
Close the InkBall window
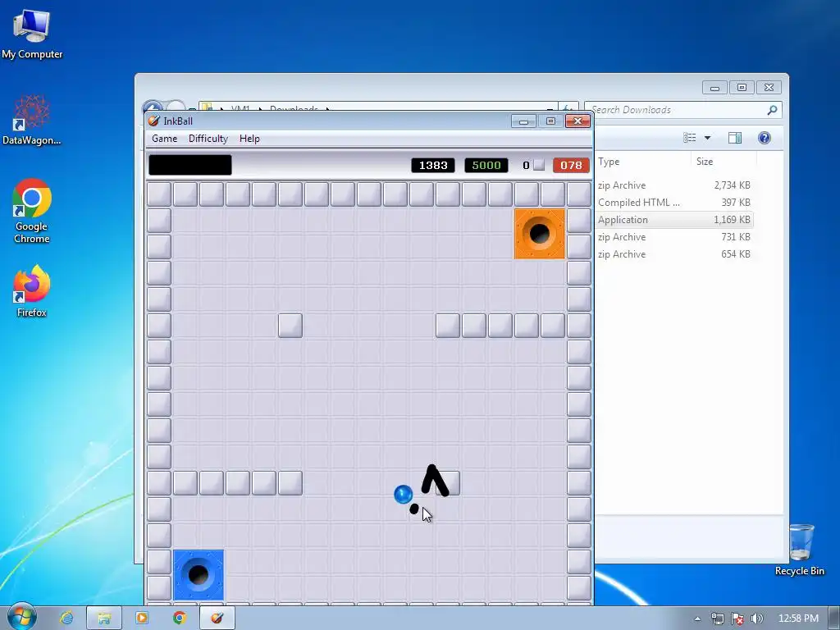tap(577, 121)
